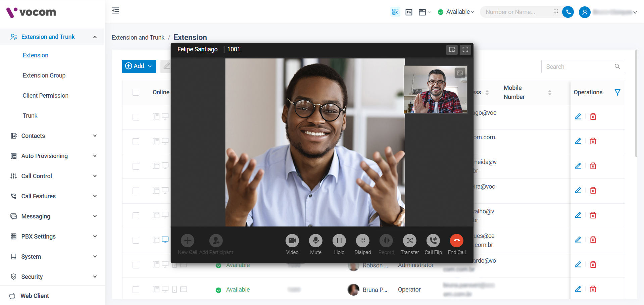Switch call window to fullscreen
The image size is (644, 305).
point(465,50)
